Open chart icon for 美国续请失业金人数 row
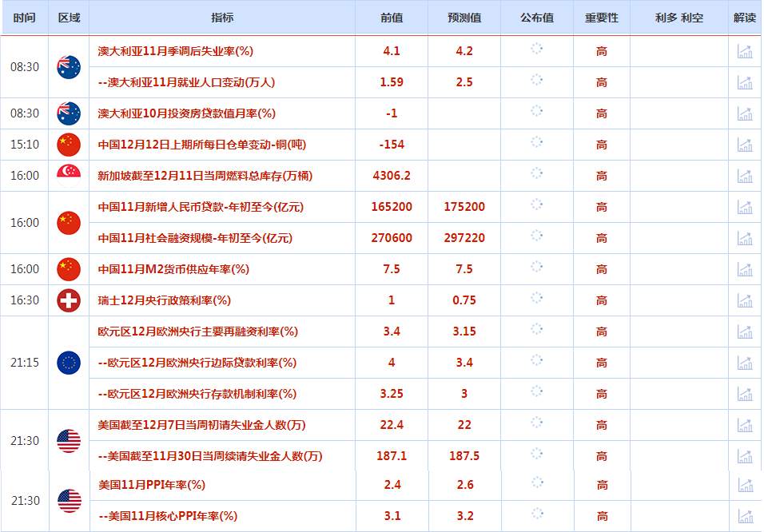This screenshot has width=764, height=532. pyautogui.click(x=745, y=456)
